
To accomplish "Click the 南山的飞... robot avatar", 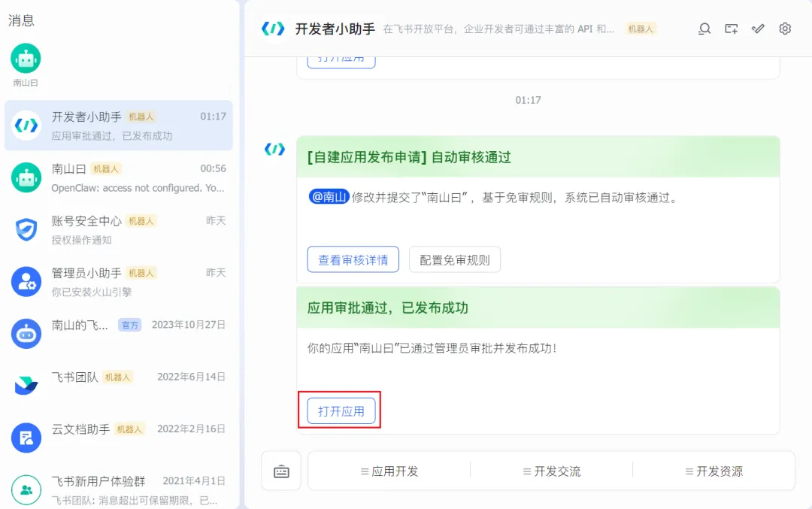I will [26, 334].
